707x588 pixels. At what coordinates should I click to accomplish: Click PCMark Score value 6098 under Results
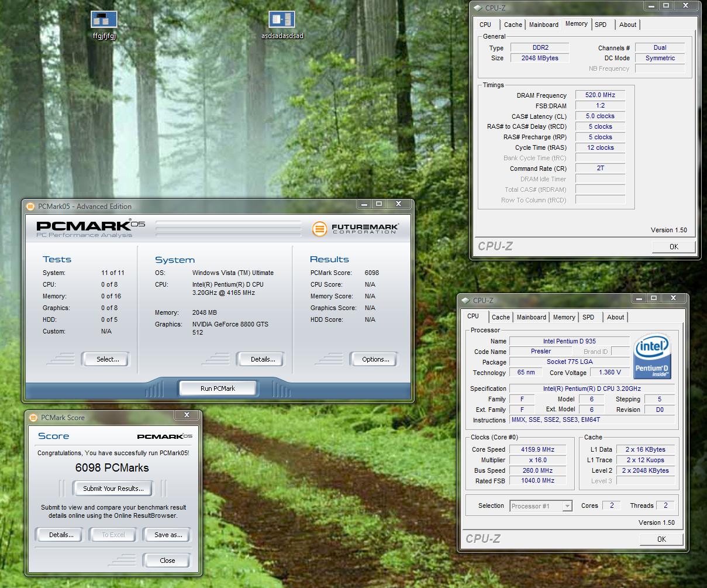(371, 273)
